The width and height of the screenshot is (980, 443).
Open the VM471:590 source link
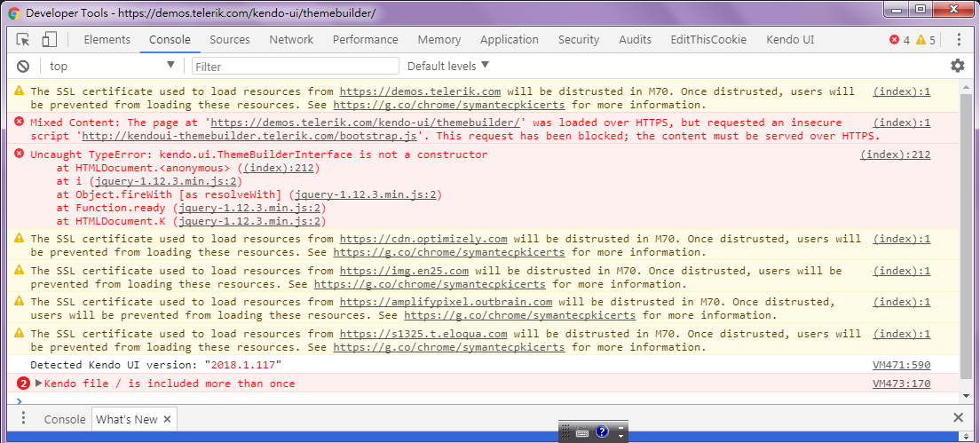pos(901,365)
